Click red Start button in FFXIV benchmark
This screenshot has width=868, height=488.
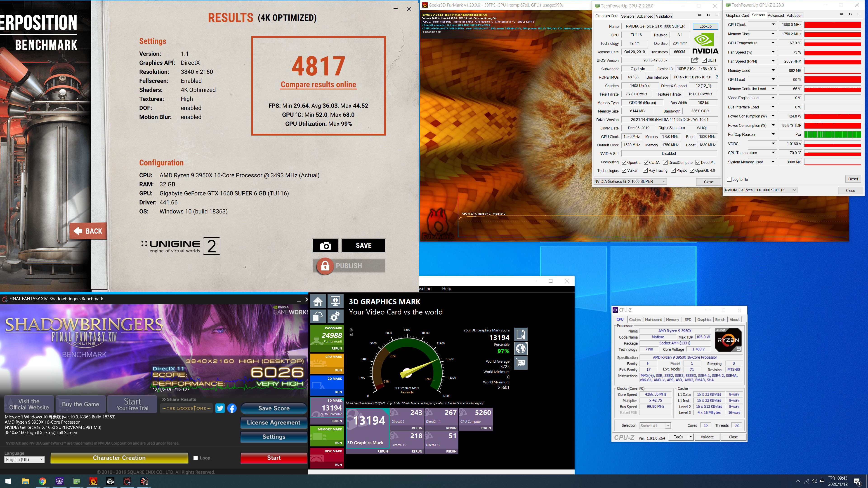pos(274,458)
